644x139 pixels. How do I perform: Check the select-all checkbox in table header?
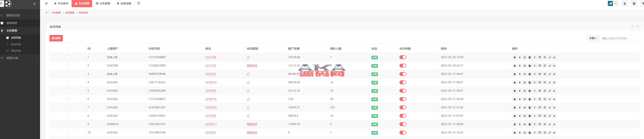(67, 49)
